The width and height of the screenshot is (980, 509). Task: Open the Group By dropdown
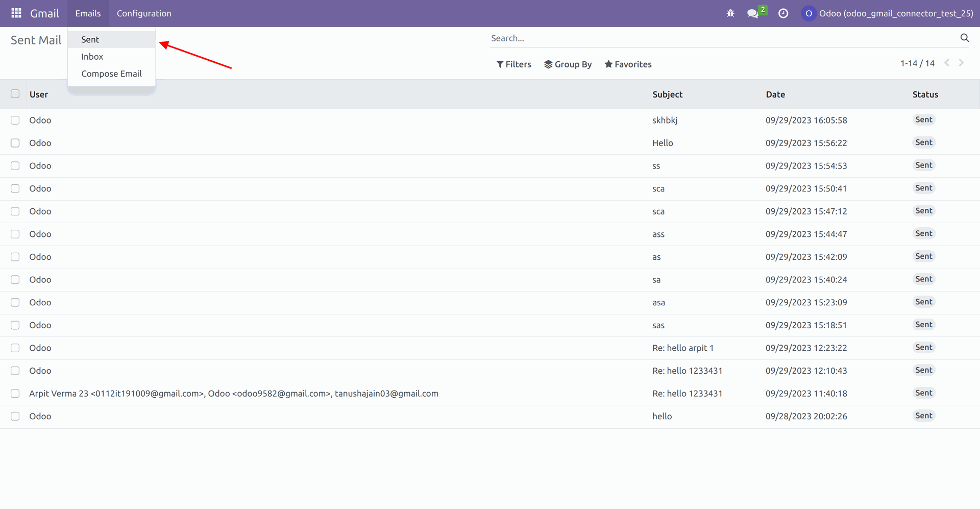tap(568, 64)
